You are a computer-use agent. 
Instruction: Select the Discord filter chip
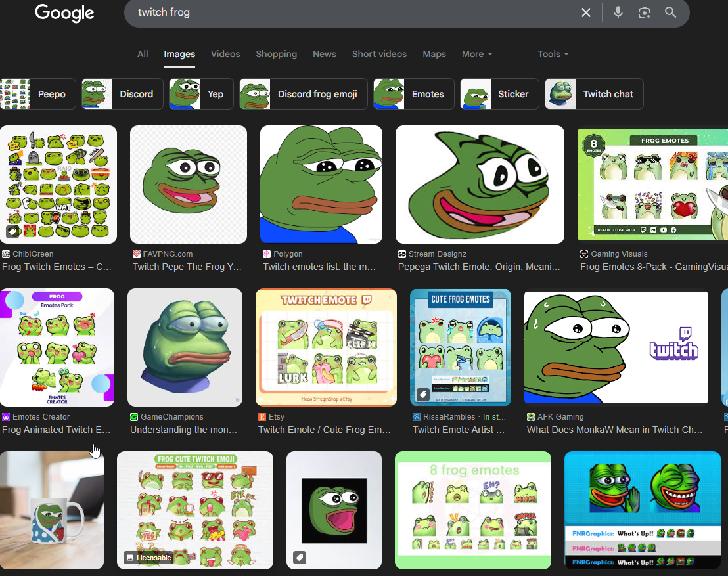tap(122, 94)
